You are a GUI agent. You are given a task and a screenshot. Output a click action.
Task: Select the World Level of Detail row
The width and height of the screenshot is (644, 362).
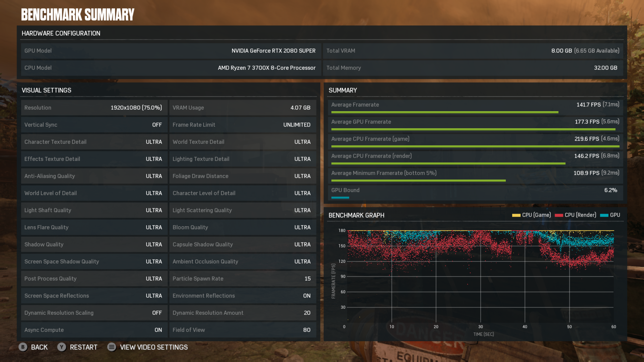click(94, 193)
